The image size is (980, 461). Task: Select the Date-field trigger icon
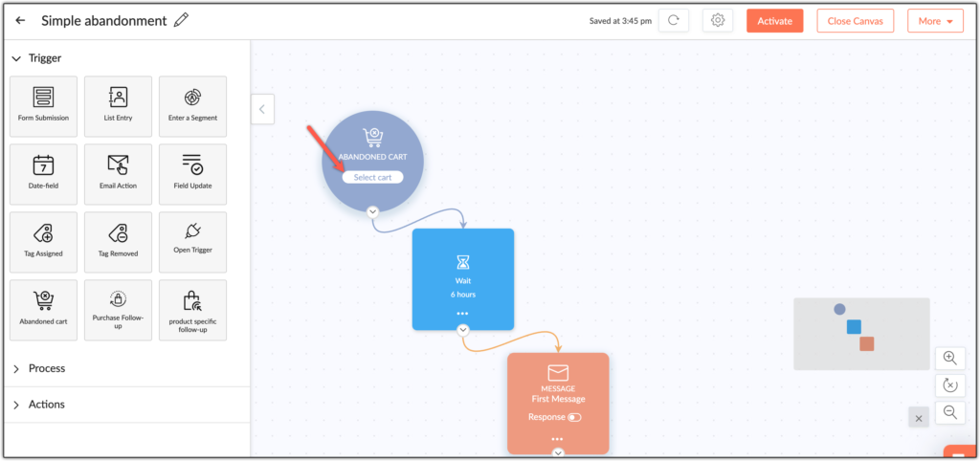point(43,165)
